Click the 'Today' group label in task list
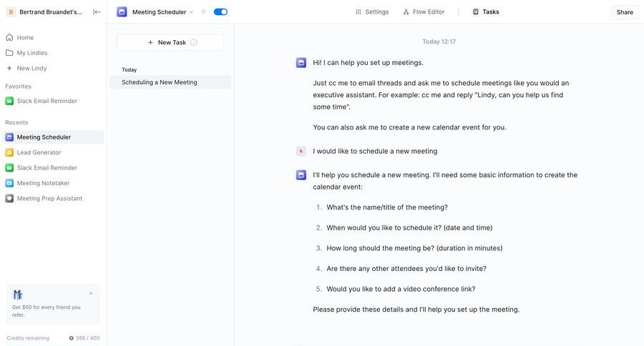Image resolution: width=644 pixels, height=346 pixels. pos(129,70)
